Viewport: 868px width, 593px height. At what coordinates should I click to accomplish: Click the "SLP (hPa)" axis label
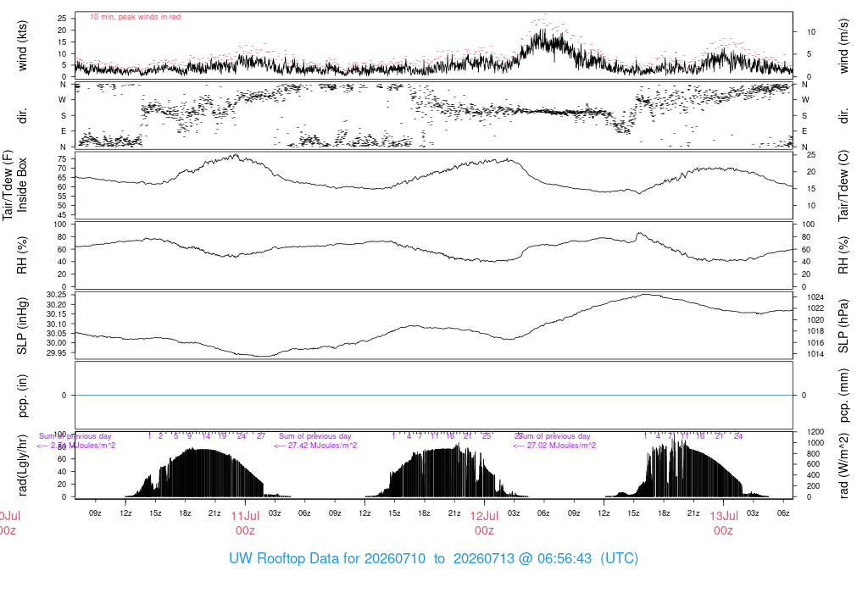843,326
